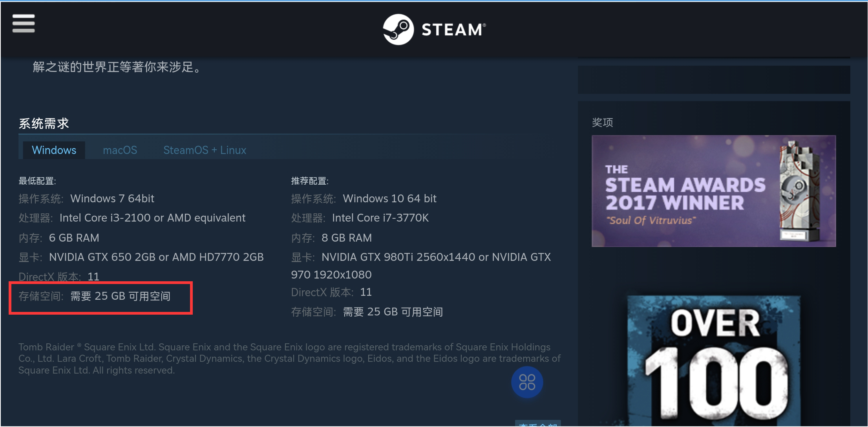This screenshot has width=868, height=427.
Task: Click recommended storage 需要 25 GB 可用空间
Action: [x=393, y=312]
